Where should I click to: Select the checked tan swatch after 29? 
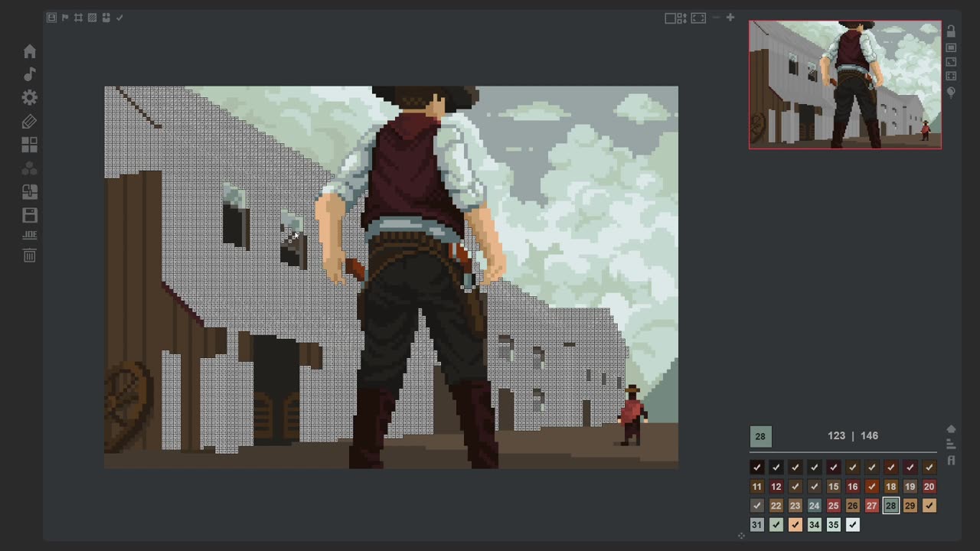929,505
